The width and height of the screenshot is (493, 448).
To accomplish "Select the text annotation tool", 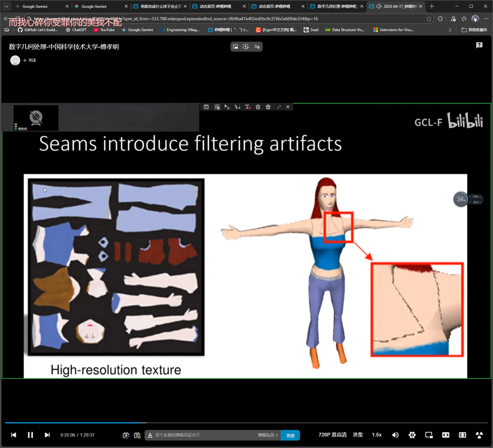I will point(247,107).
